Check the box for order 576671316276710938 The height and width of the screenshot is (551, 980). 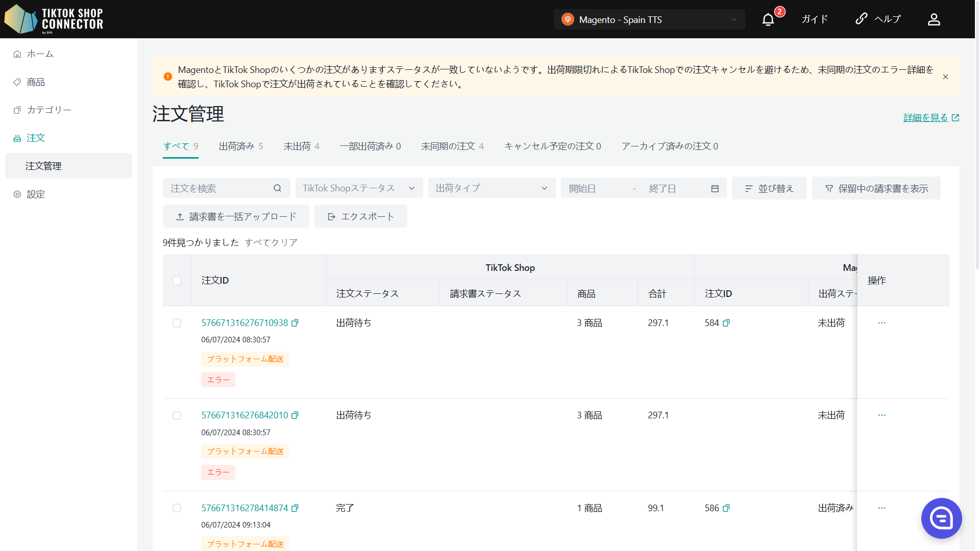point(177,323)
